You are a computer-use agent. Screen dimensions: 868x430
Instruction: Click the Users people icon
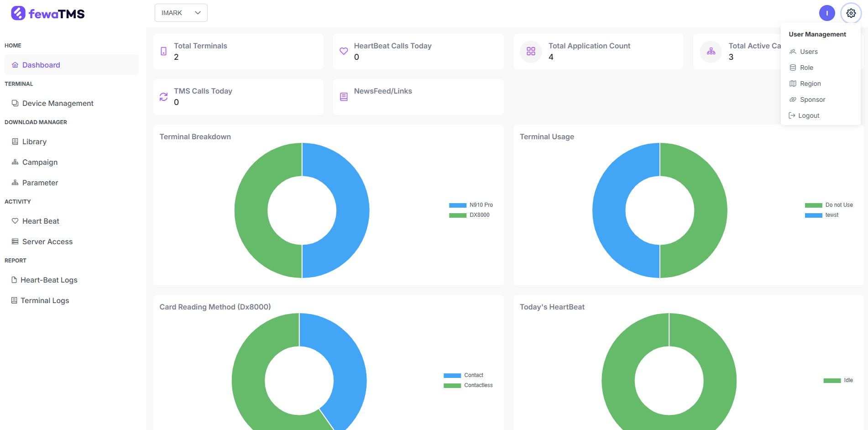click(x=793, y=52)
